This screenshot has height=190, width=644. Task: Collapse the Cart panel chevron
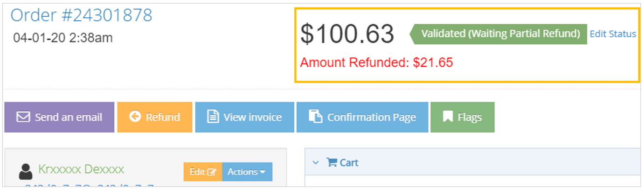click(316, 163)
